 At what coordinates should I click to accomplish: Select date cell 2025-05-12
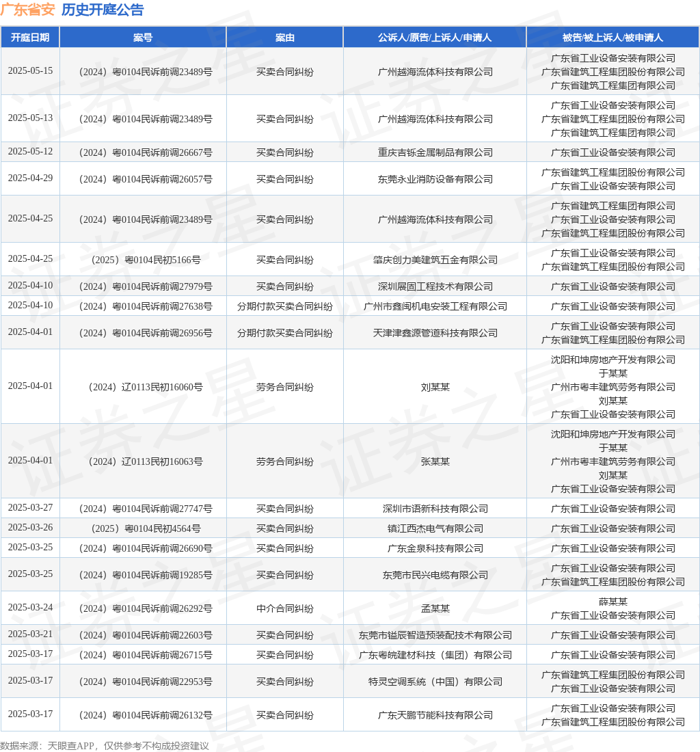click(30, 152)
